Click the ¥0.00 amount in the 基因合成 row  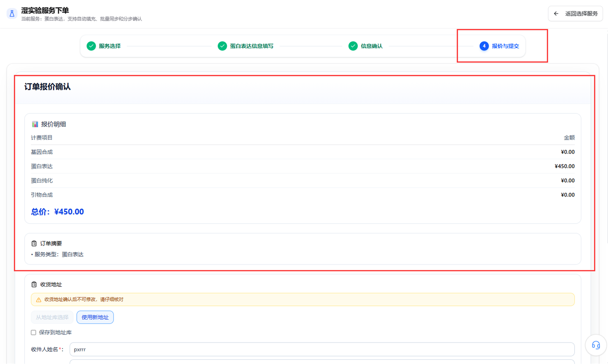pyautogui.click(x=568, y=152)
